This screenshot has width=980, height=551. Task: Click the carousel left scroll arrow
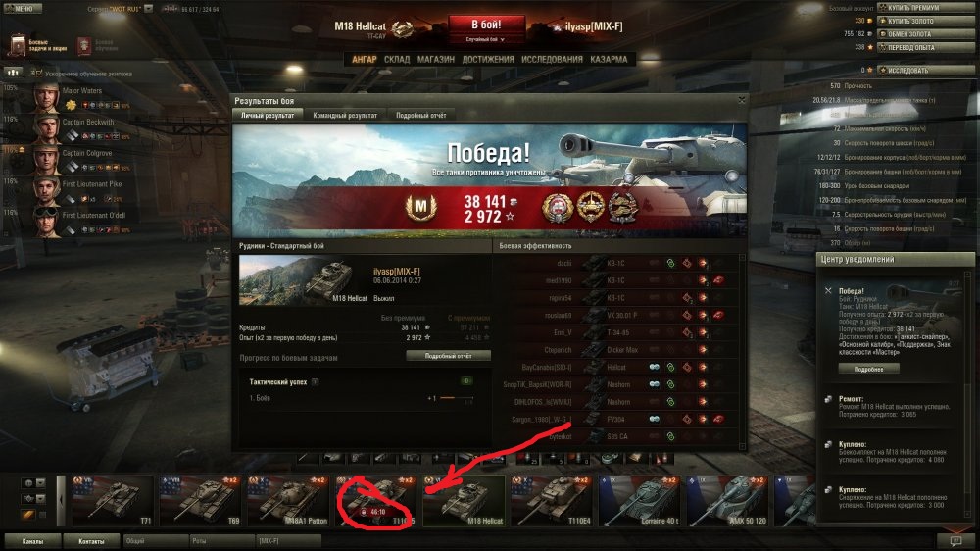[x=61, y=500]
